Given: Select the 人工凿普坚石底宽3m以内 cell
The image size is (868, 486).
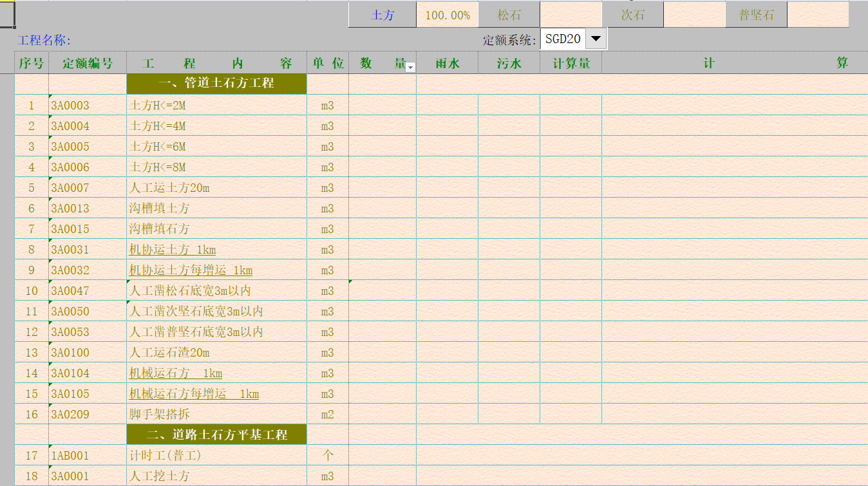Looking at the screenshot, I should click(x=217, y=332).
